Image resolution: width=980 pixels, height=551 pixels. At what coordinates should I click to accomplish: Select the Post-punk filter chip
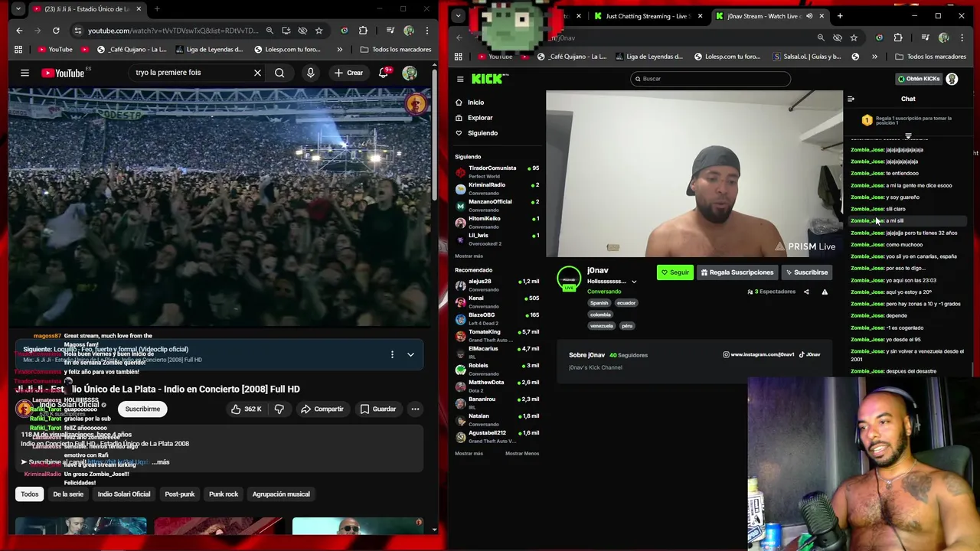coord(180,494)
